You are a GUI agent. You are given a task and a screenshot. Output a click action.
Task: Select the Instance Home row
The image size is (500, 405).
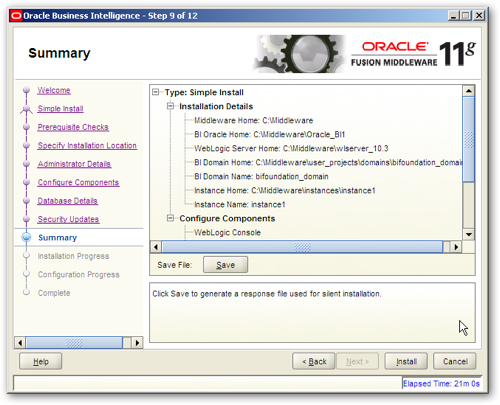tap(285, 190)
